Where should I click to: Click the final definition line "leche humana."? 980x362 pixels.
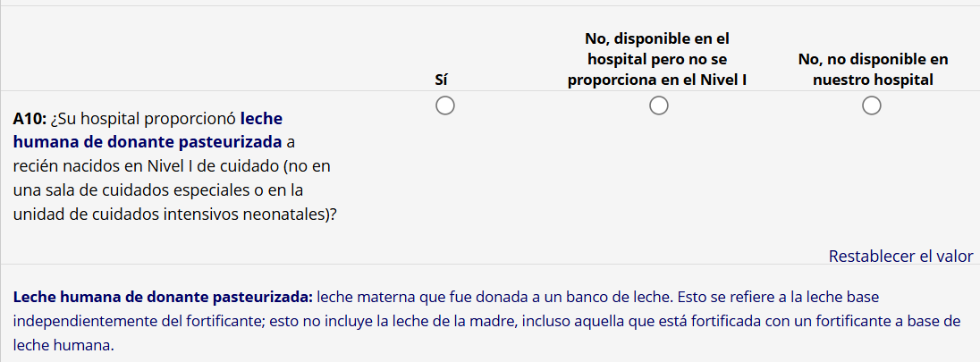pos(64,345)
